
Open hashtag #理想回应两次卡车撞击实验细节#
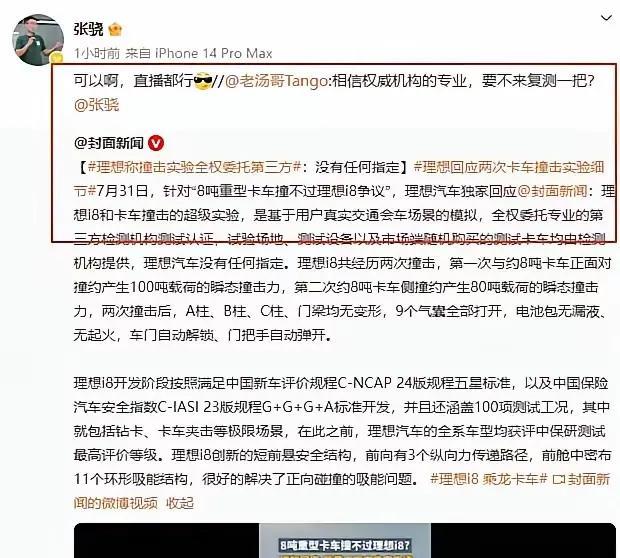pos(339,179)
